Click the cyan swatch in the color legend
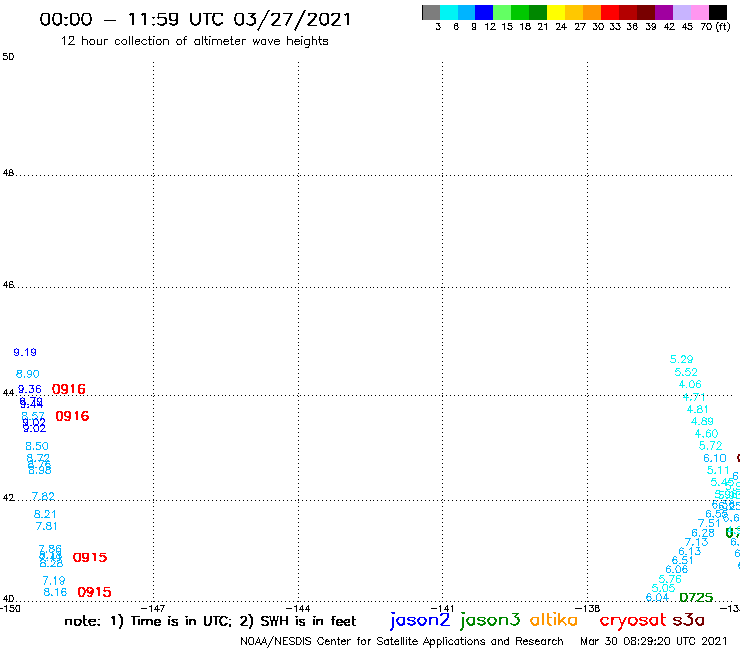 point(449,12)
